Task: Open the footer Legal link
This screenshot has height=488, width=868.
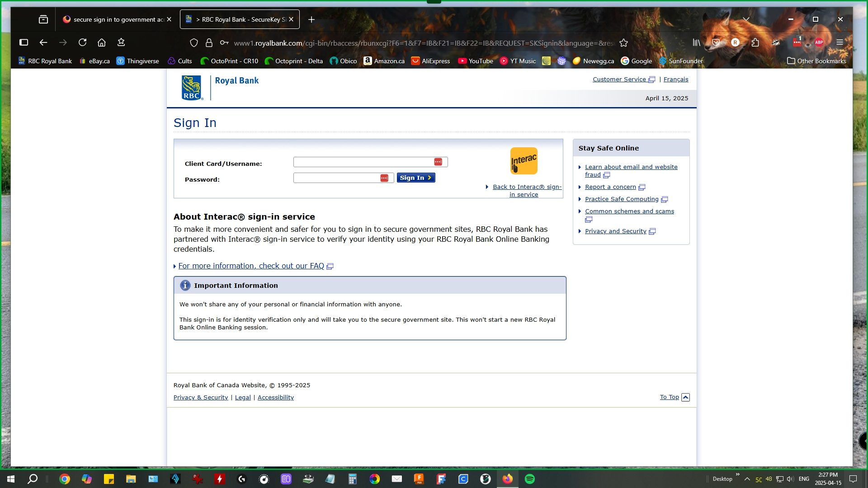Action: point(243,398)
